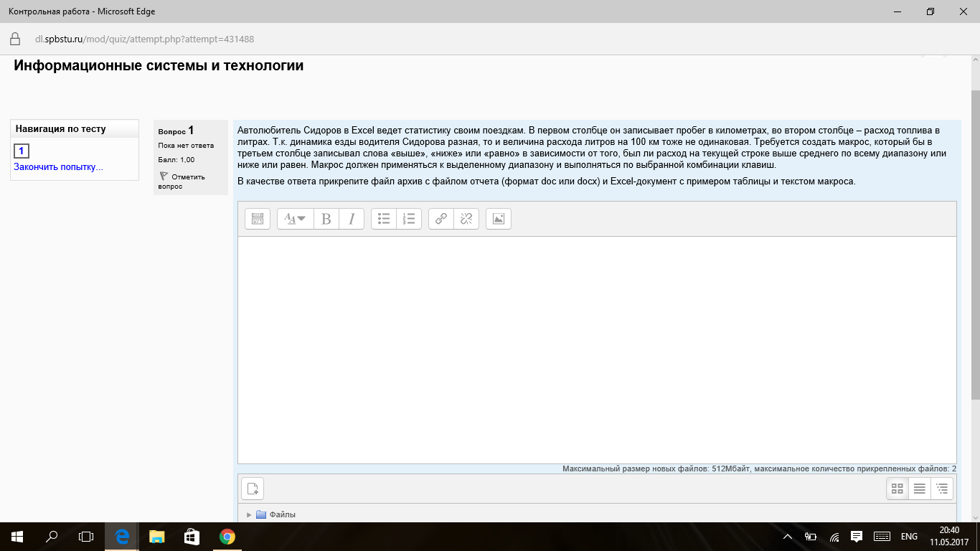The image size is (980, 551).
Task: Insert a bulleted list
Action: pyautogui.click(x=384, y=219)
